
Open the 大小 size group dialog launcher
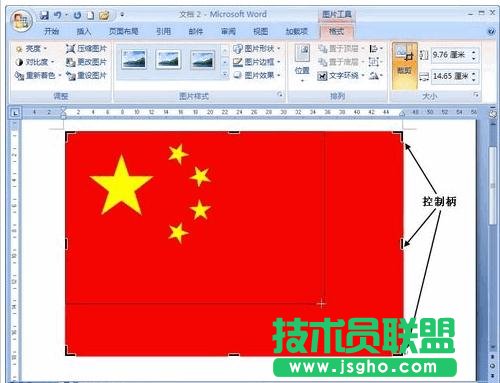tap(476, 95)
